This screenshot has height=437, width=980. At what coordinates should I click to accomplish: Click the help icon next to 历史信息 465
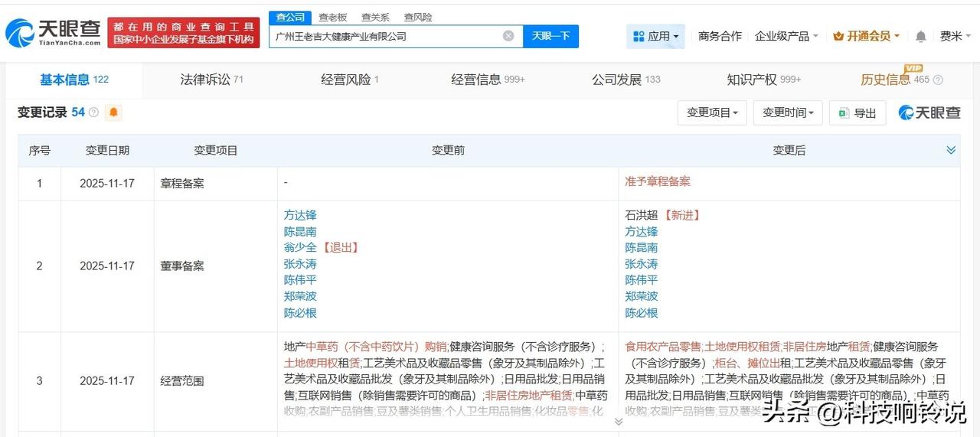[x=938, y=80]
